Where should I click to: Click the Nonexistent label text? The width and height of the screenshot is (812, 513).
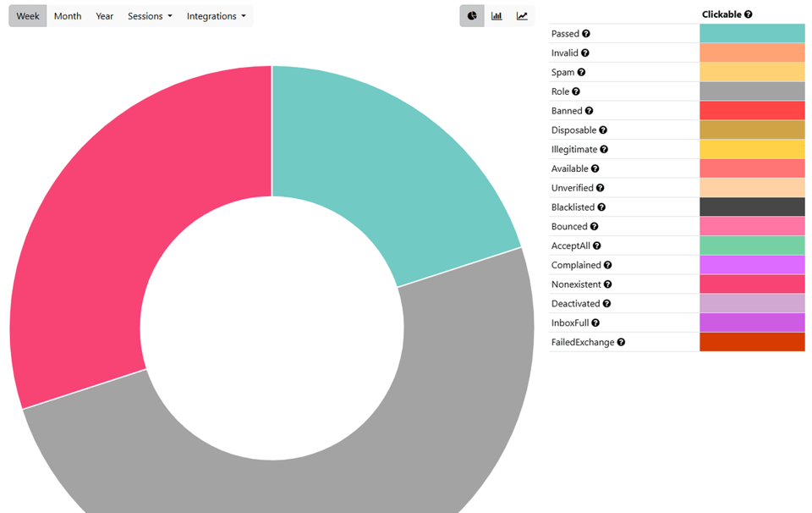tap(576, 284)
